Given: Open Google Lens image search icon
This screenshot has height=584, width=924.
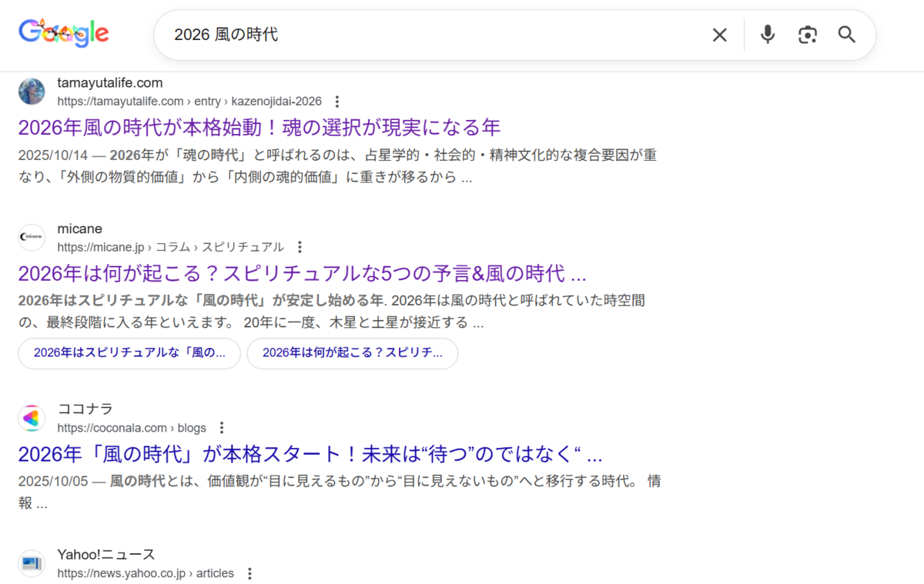Looking at the screenshot, I should click(x=807, y=35).
